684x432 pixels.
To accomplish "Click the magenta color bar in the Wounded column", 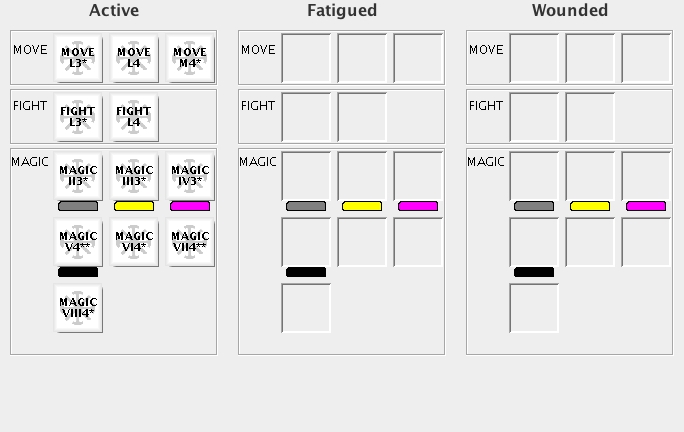I will click(x=646, y=206).
